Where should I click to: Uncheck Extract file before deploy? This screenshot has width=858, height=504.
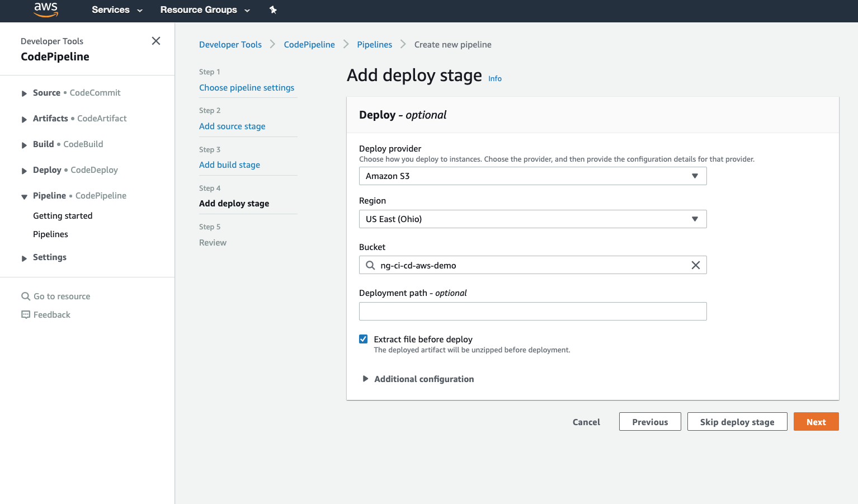tap(364, 339)
